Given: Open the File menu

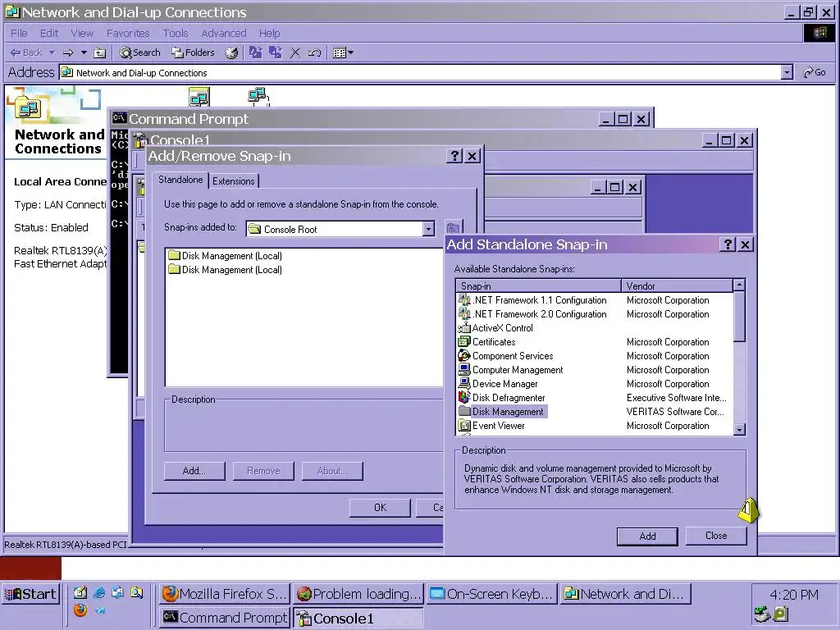Looking at the screenshot, I should [x=19, y=33].
